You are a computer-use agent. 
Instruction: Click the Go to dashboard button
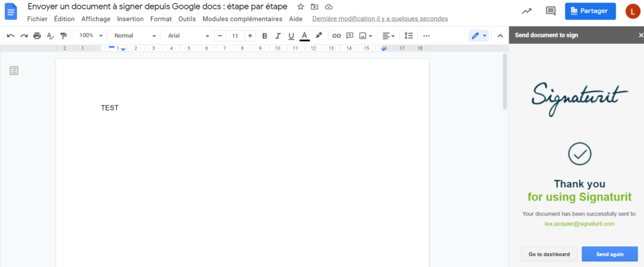549,254
